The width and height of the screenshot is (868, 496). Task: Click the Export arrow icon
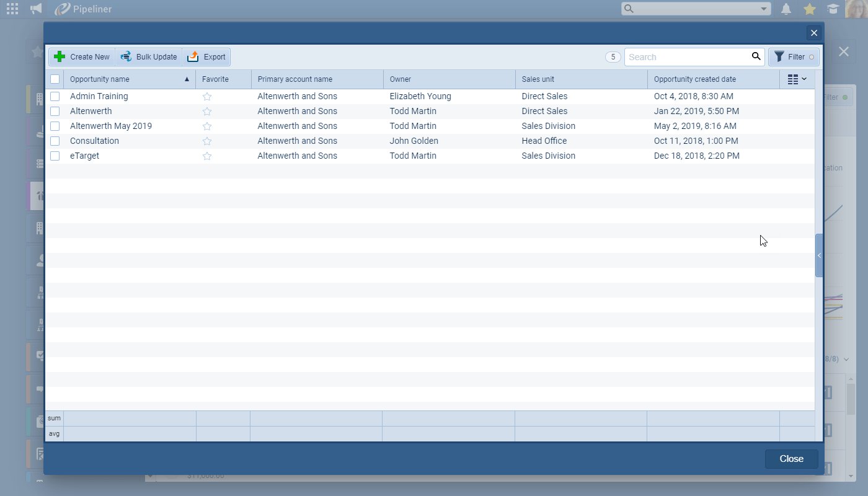point(193,57)
